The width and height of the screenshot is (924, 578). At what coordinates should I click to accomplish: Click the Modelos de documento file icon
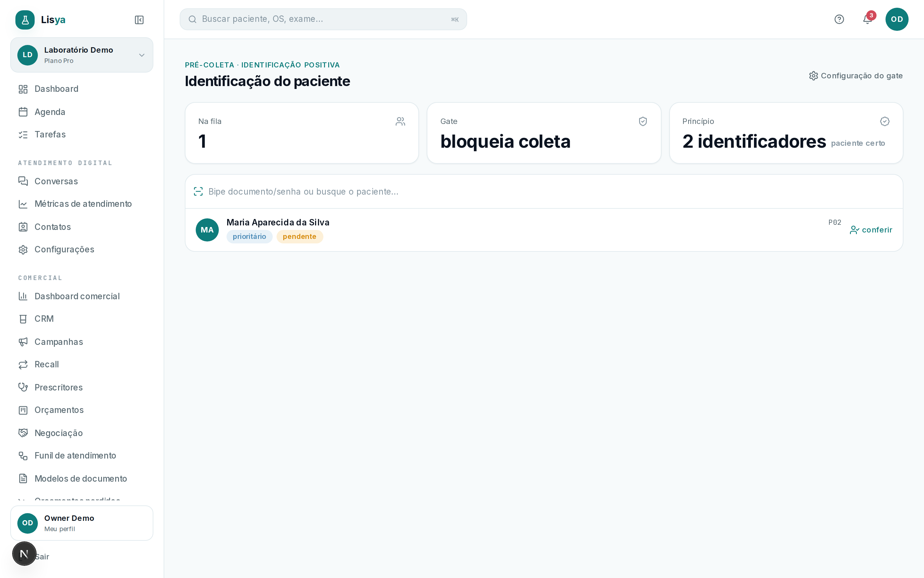pos(23,478)
